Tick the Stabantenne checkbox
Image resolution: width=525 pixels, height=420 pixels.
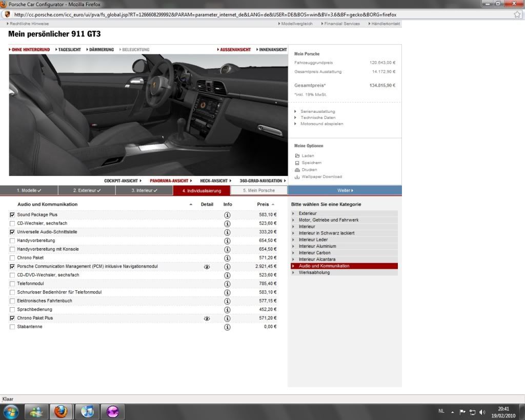12,327
